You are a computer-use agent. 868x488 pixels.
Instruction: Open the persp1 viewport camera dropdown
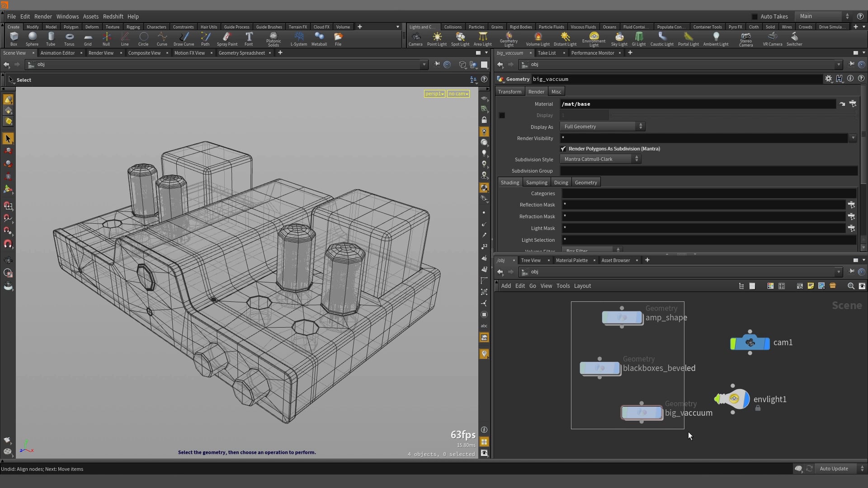[x=434, y=94]
